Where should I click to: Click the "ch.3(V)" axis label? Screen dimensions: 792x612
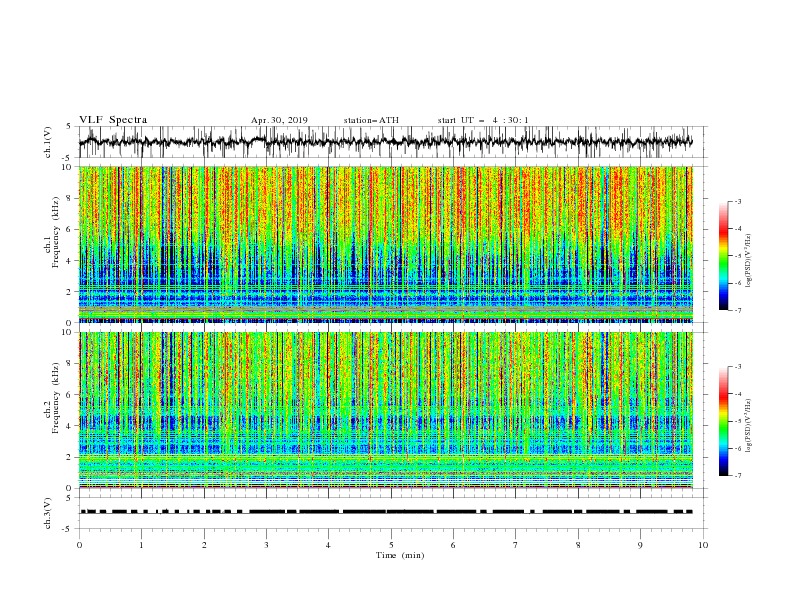[x=48, y=513]
